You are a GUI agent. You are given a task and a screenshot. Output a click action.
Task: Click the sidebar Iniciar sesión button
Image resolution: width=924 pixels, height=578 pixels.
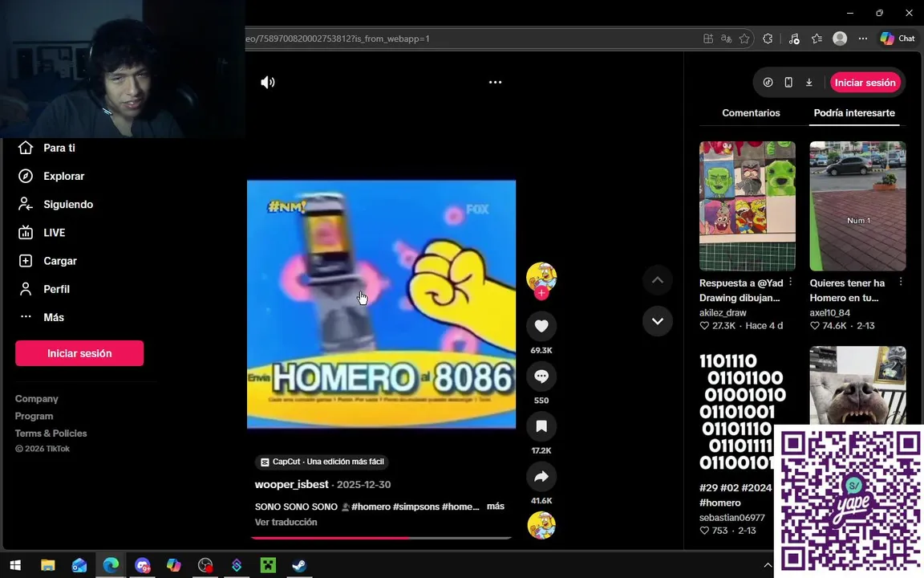click(79, 353)
